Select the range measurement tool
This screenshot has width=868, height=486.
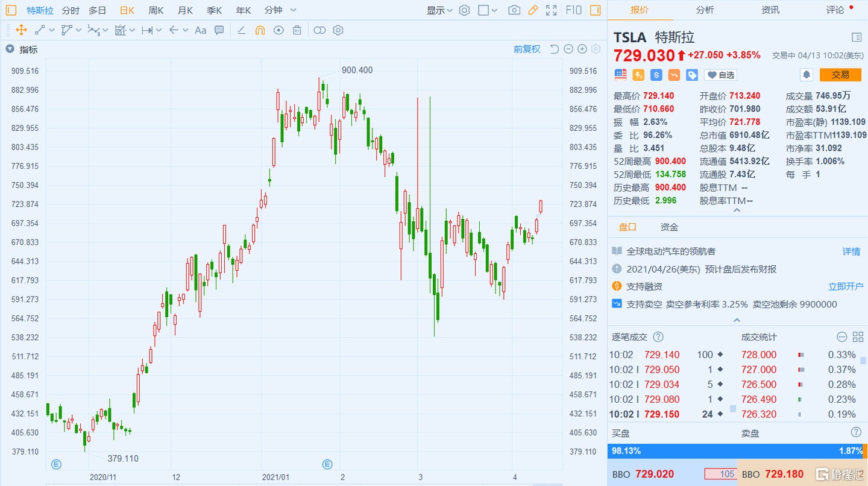point(147,30)
